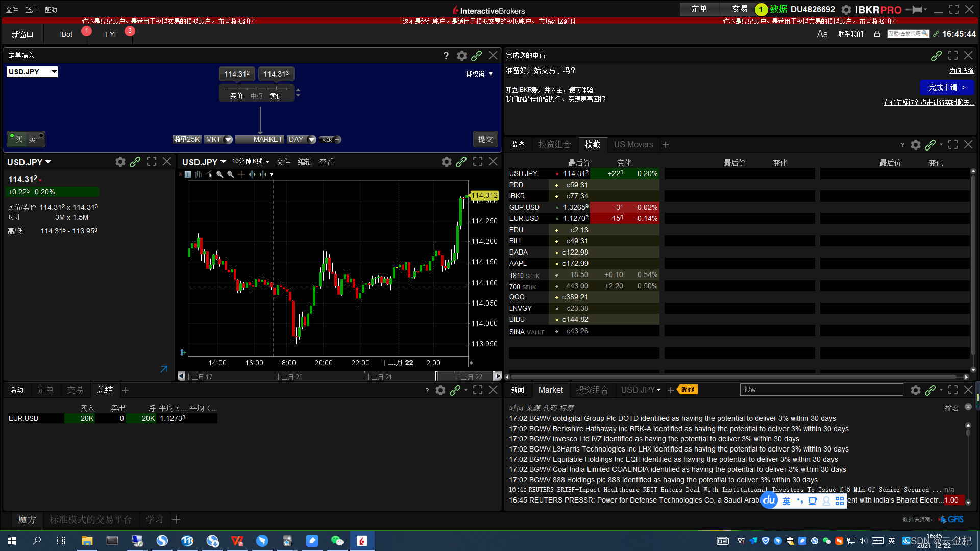Open news panel settings gear

(x=916, y=390)
